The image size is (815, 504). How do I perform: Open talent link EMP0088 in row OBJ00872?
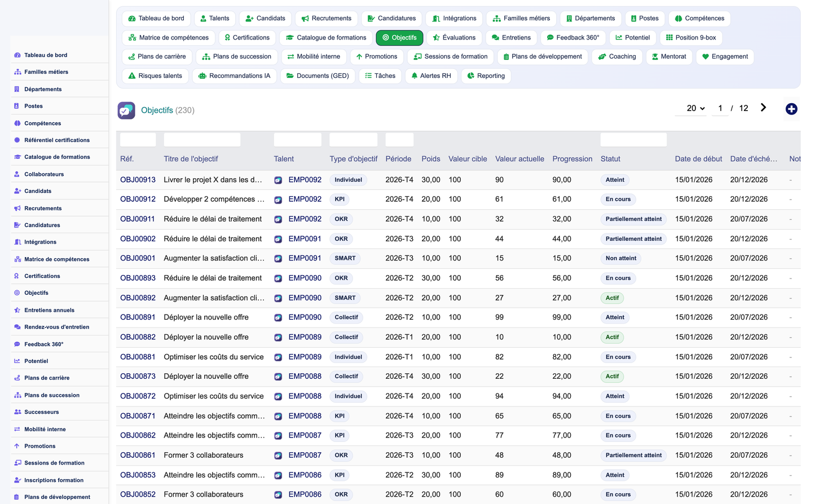point(305,396)
